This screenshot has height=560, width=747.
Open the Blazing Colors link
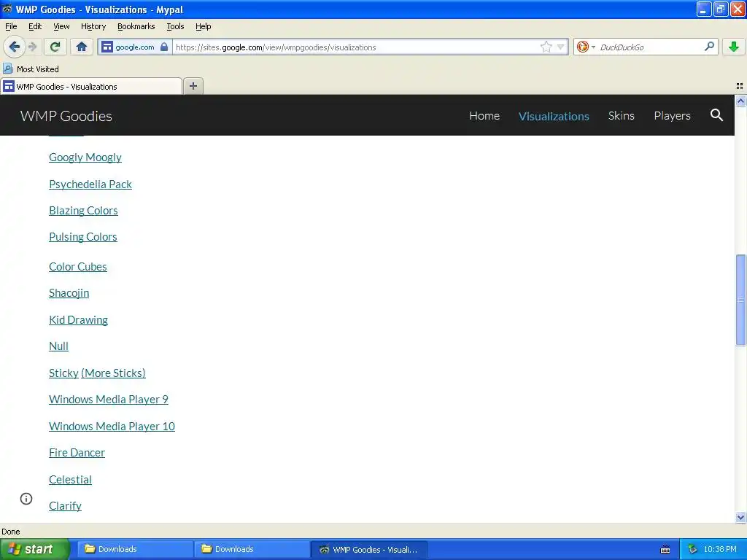pos(83,211)
